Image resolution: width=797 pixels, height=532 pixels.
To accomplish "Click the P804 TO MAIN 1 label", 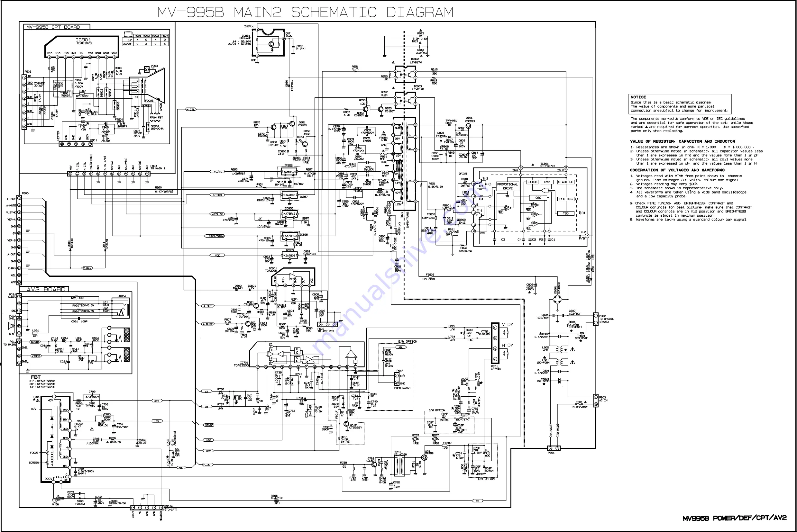I will [x=158, y=167].
